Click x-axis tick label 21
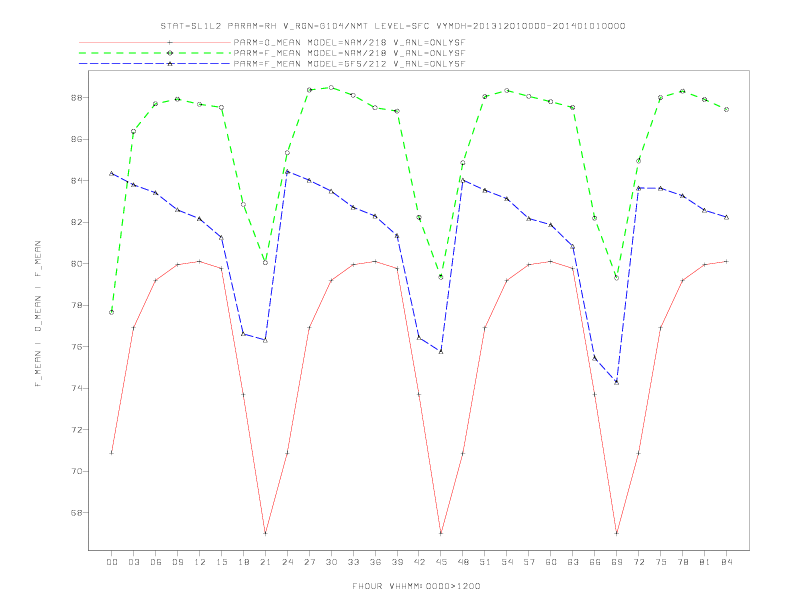This screenshot has width=792, height=612. pyautogui.click(x=266, y=562)
